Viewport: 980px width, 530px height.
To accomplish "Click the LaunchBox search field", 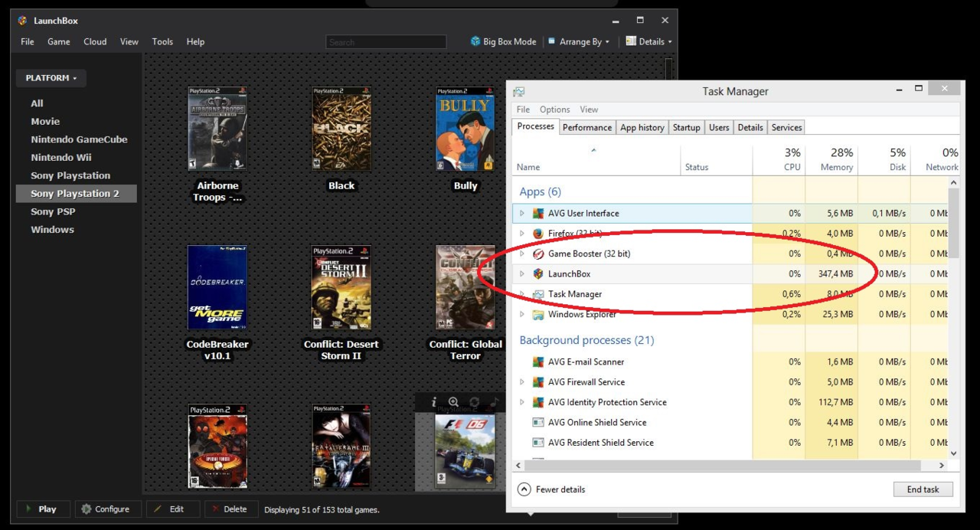I will tap(386, 42).
